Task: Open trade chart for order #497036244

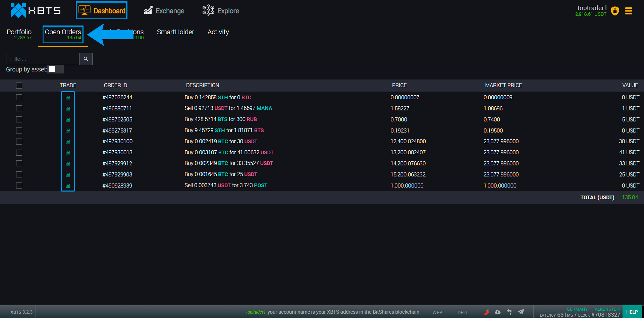Action: tap(68, 97)
